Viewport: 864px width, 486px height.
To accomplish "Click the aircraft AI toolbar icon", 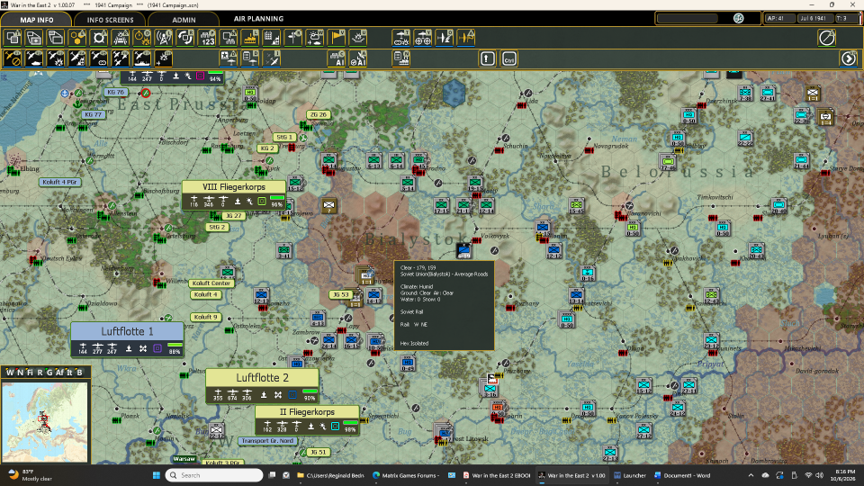I will pos(358,58).
